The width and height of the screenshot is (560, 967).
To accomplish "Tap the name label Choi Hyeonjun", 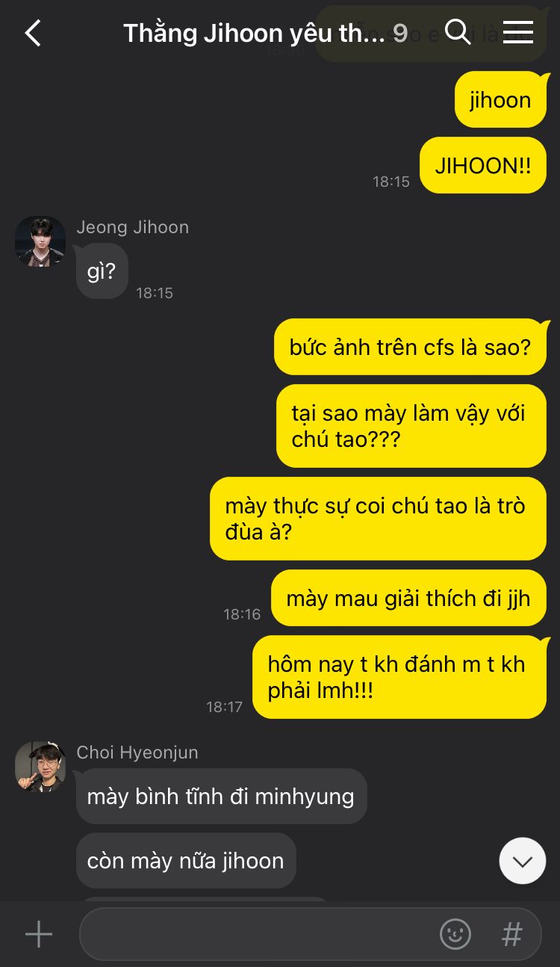I will [137, 752].
